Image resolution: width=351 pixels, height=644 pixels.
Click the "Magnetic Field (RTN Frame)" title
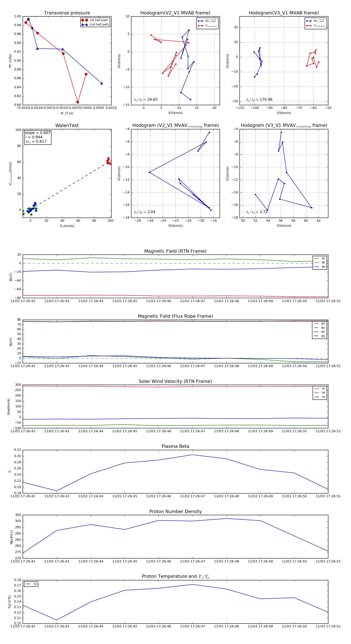175,251
